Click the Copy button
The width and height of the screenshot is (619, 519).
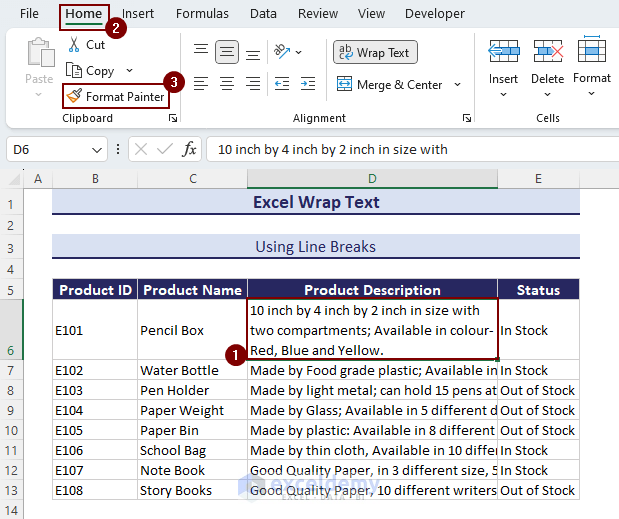[x=90, y=71]
